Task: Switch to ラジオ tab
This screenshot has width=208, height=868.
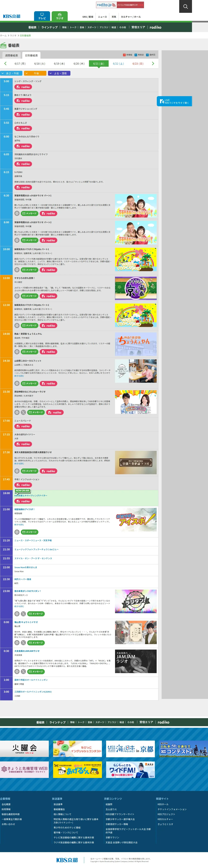Action: pos(60,16)
